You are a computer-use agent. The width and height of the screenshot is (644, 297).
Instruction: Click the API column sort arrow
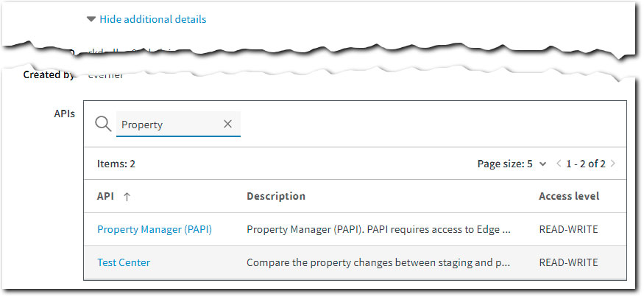tap(127, 197)
